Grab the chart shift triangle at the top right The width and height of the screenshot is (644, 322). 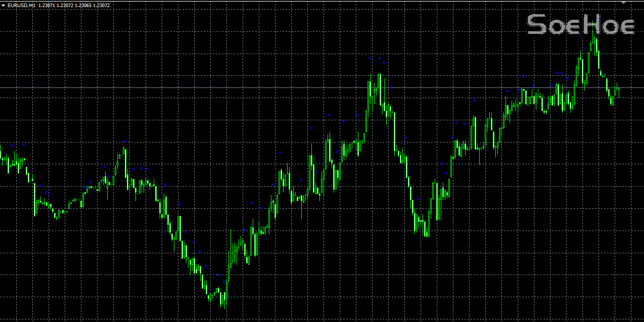click(x=623, y=3)
